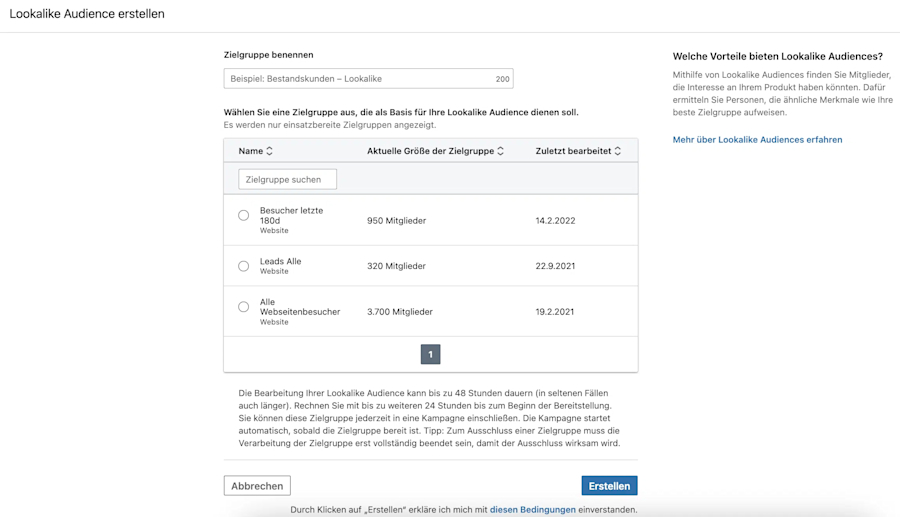Focus the Zielgruppe benennen name field
900x517 pixels.
pos(368,79)
